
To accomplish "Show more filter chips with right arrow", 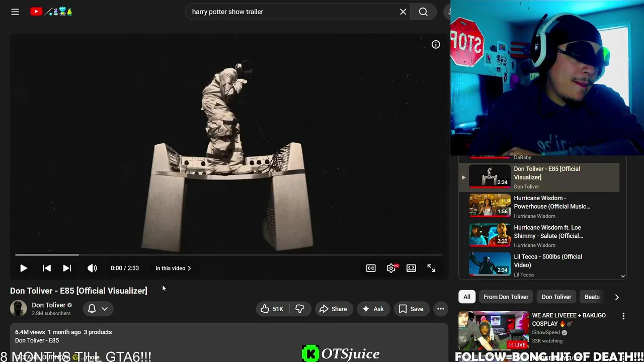I will (x=617, y=297).
